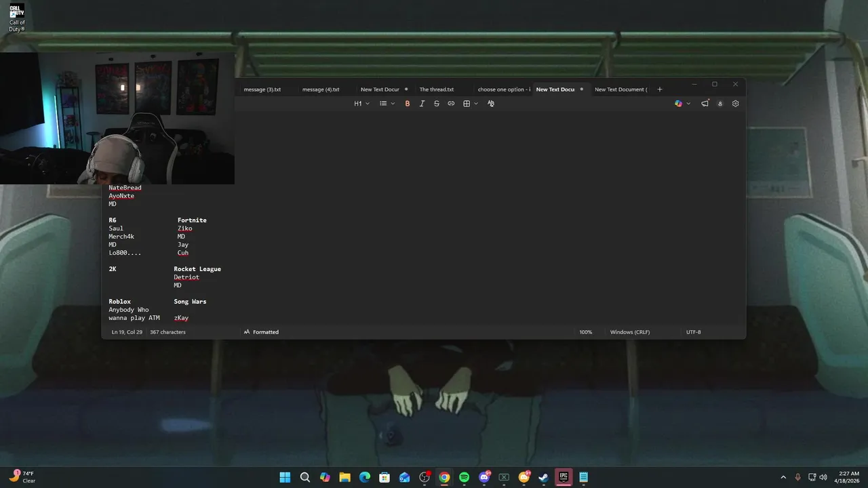Screen dimensions: 868x488
Task: Open the megaphone notifications icon in Notepad
Action: point(705,104)
